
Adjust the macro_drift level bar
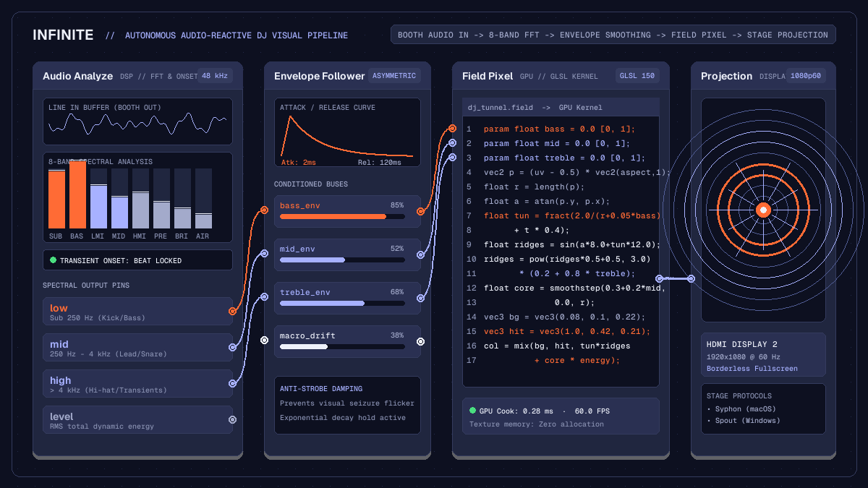[342, 346]
